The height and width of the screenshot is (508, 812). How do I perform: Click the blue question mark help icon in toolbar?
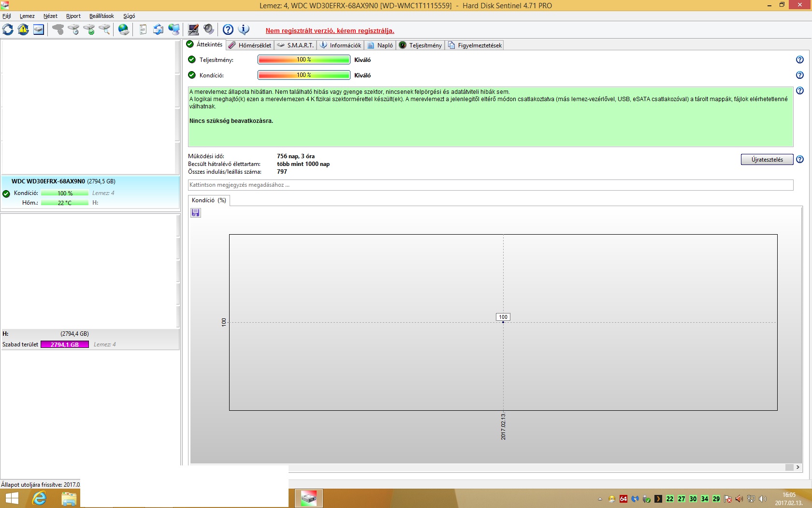coord(228,30)
